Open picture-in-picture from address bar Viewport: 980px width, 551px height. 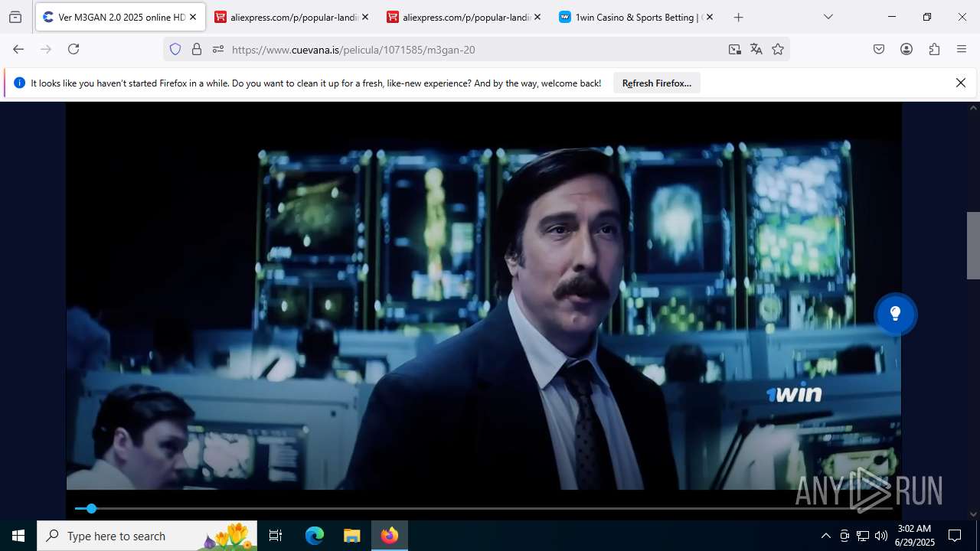pyautogui.click(x=735, y=49)
